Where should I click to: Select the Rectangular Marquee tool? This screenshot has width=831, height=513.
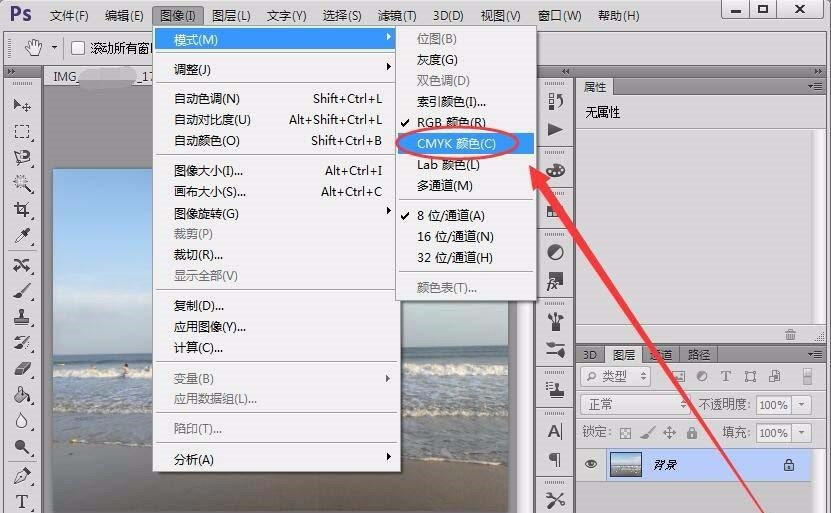22,132
